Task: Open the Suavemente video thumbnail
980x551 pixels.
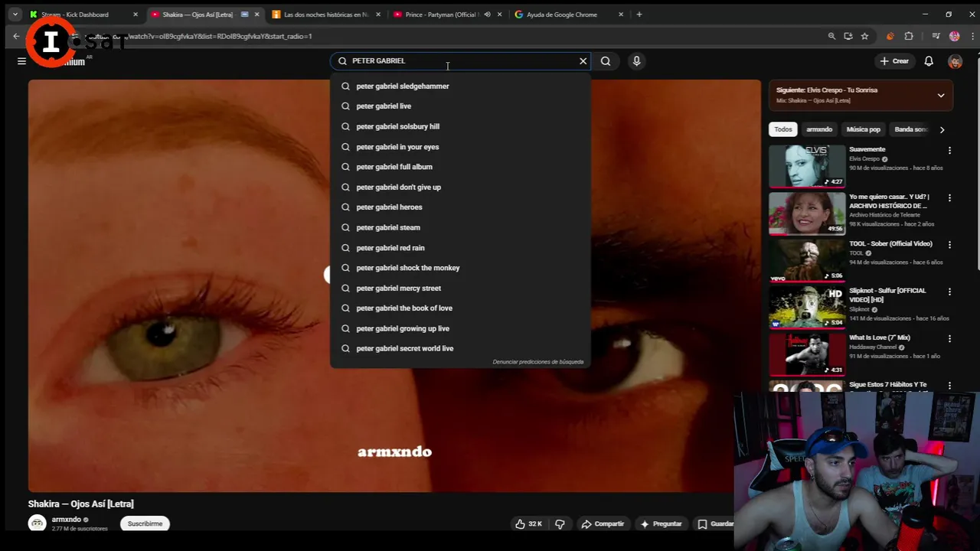Action: coord(807,166)
